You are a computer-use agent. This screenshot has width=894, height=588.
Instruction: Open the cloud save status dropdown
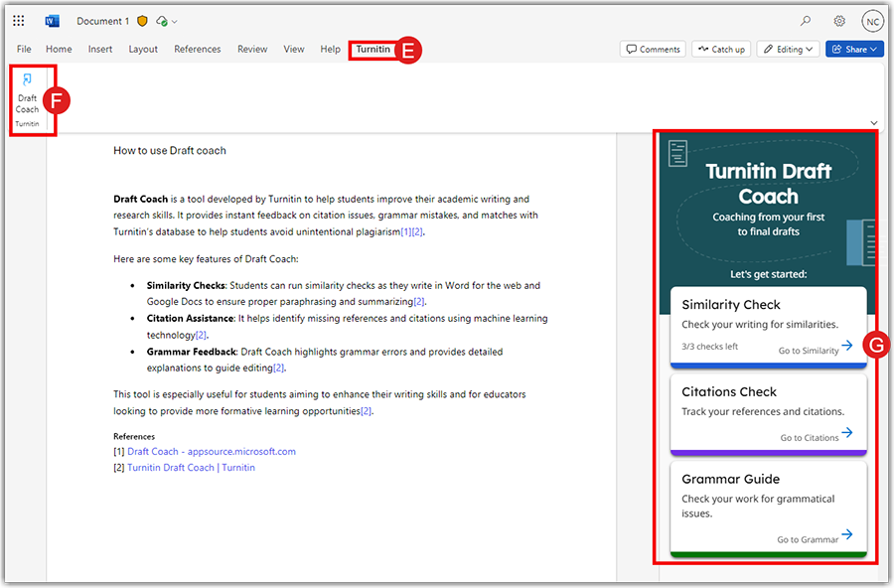tap(167, 21)
